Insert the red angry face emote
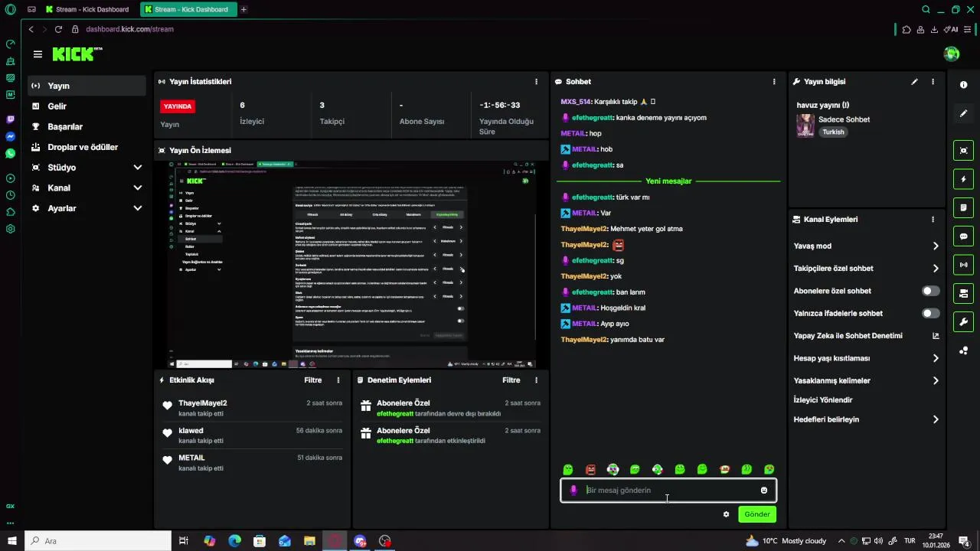 tap(590, 469)
